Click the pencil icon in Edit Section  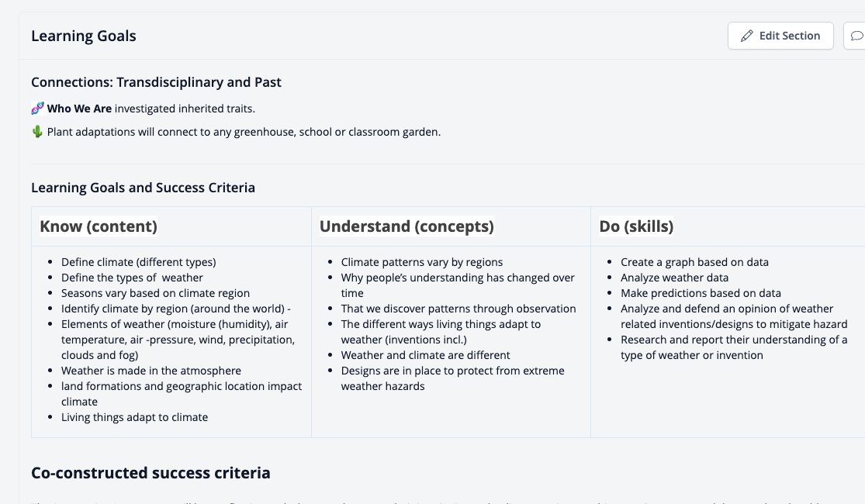746,36
